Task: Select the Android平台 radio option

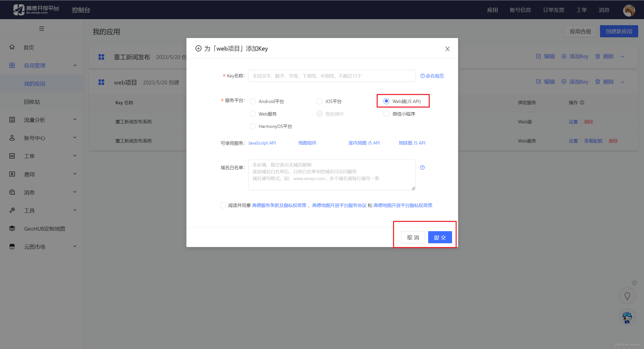Action: click(253, 101)
